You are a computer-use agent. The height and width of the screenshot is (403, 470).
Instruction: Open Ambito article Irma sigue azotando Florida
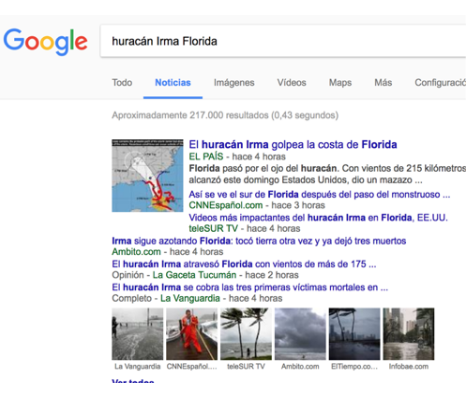click(259, 241)
